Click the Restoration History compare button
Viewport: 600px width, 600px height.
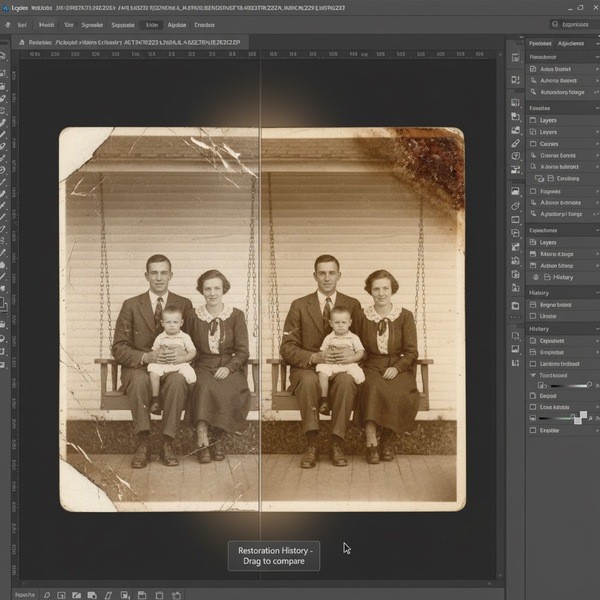(274, 556)
